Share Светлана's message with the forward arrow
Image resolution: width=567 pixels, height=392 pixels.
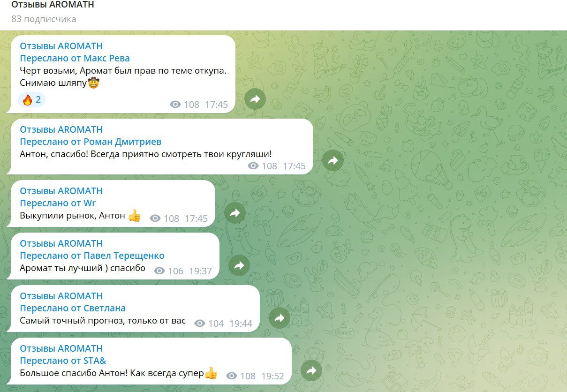click(x=280, y=318)
